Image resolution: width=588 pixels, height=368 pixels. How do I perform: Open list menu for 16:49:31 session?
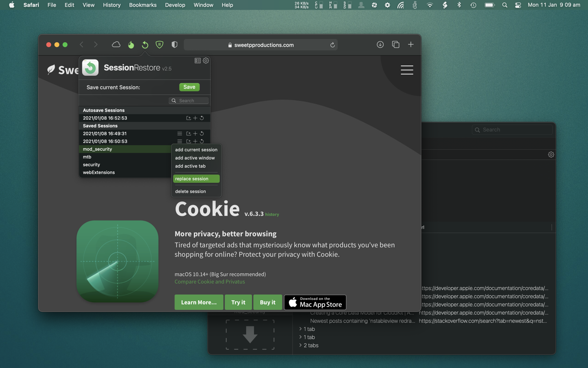point(180,134)
